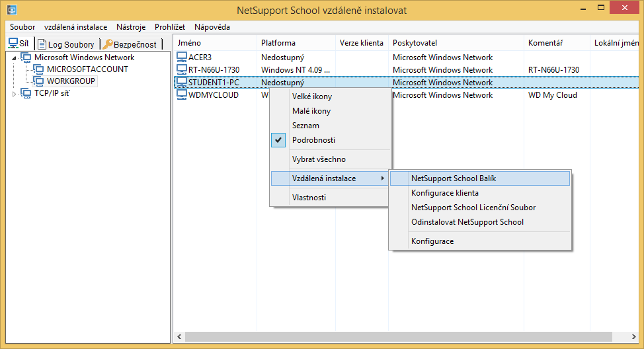Open the Prohlížet menu
This screenshot has width=644, height=349.
(x=170, y=27)
